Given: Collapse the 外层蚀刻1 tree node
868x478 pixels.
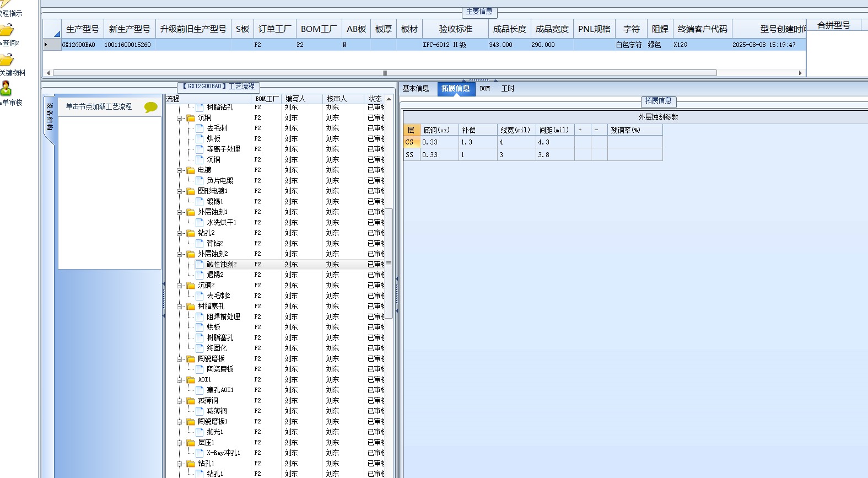Looking at the screenshot, I should 180,212.
